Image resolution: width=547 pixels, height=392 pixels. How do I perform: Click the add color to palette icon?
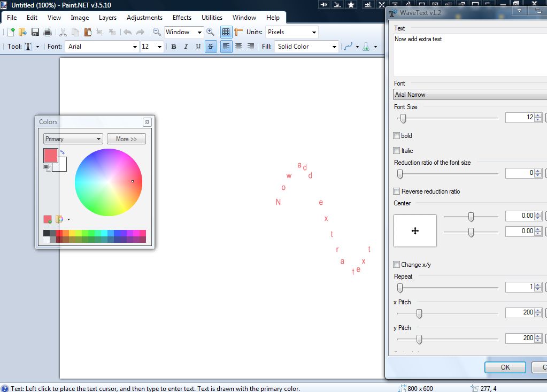point(47,219)
